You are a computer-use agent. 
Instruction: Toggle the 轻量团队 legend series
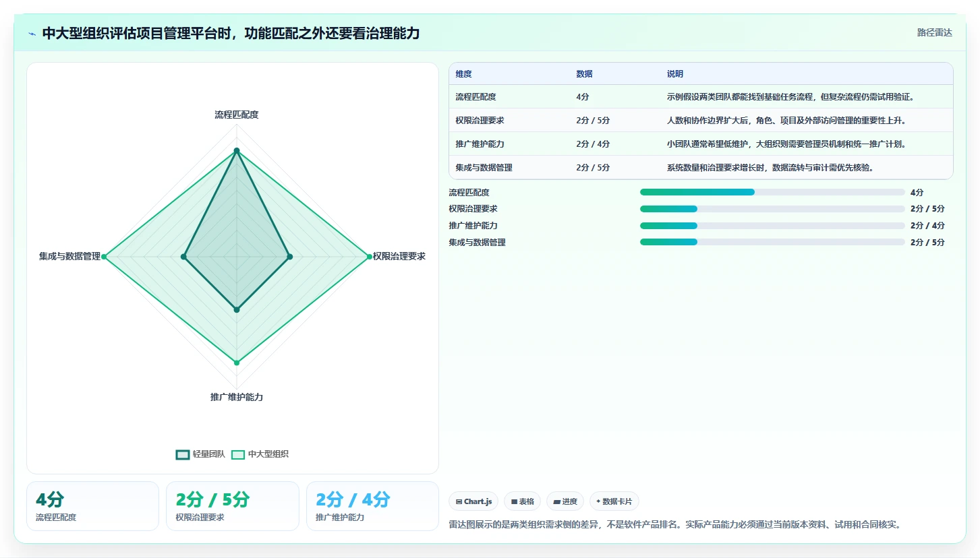[200, 454]
